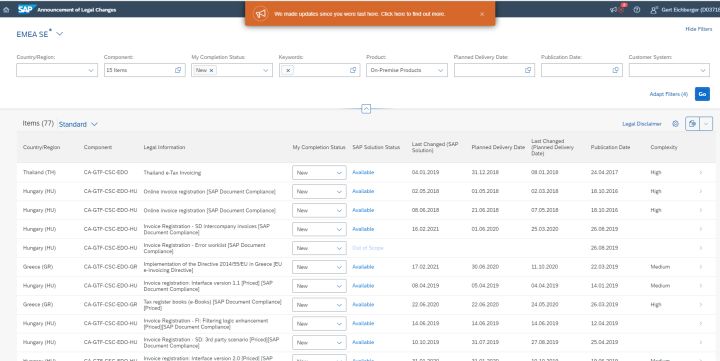Viewport: 720px width, 361px height.
Task: Change completion status for Error worklist row
Action: [319, 248]
